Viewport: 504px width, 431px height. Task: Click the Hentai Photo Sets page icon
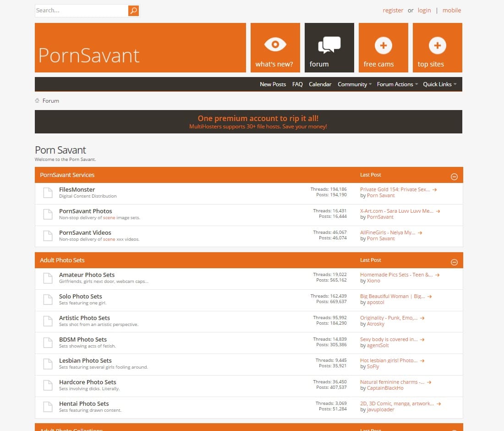pyautogui.click(x=48, y=407)
